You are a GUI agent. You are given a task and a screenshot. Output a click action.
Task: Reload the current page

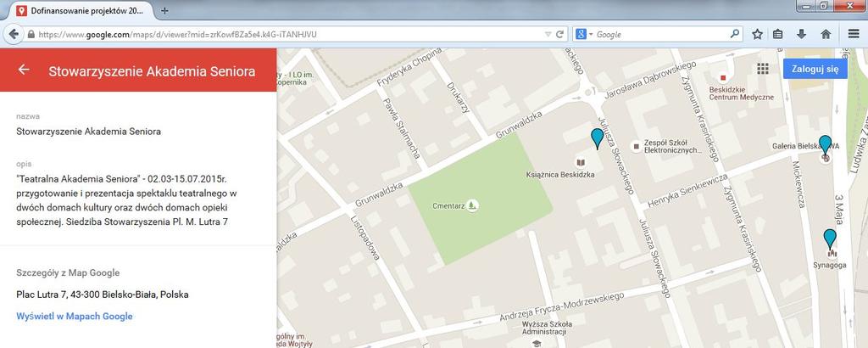coord(560,34)
